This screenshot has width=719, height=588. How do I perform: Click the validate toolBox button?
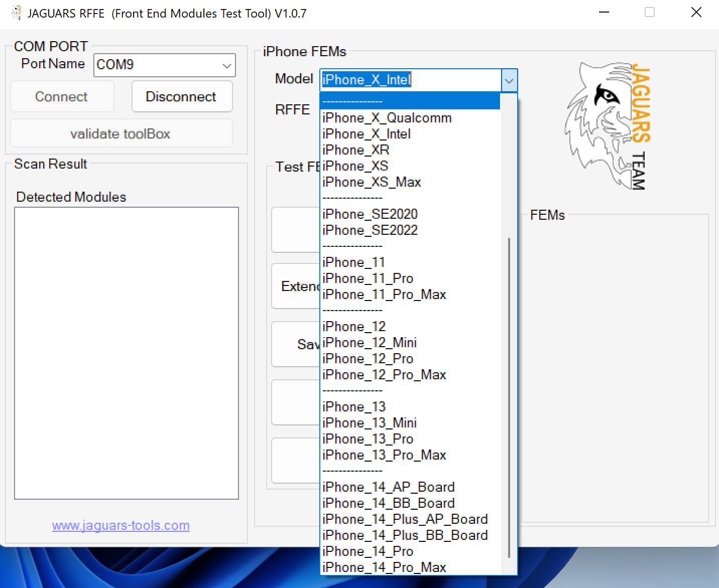pos(121,134)
